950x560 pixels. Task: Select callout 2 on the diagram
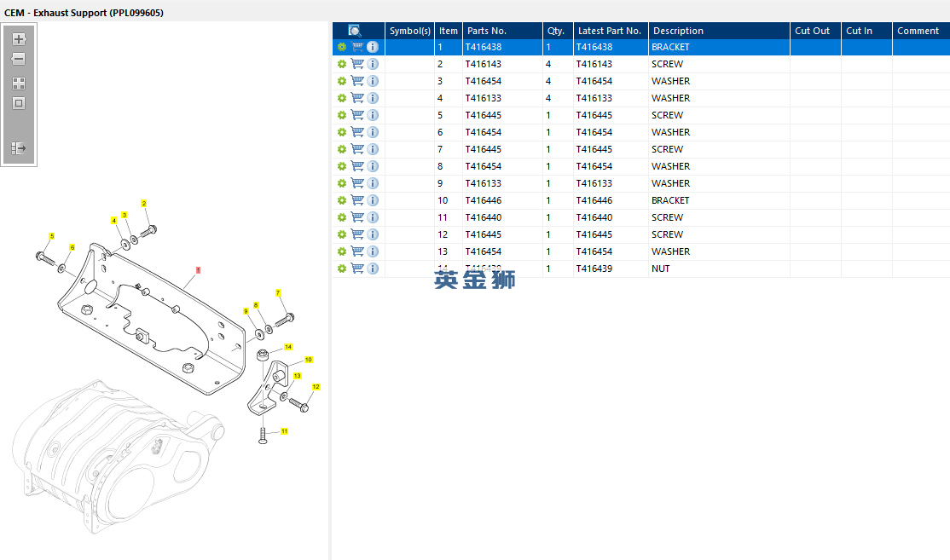pos(143,204)
